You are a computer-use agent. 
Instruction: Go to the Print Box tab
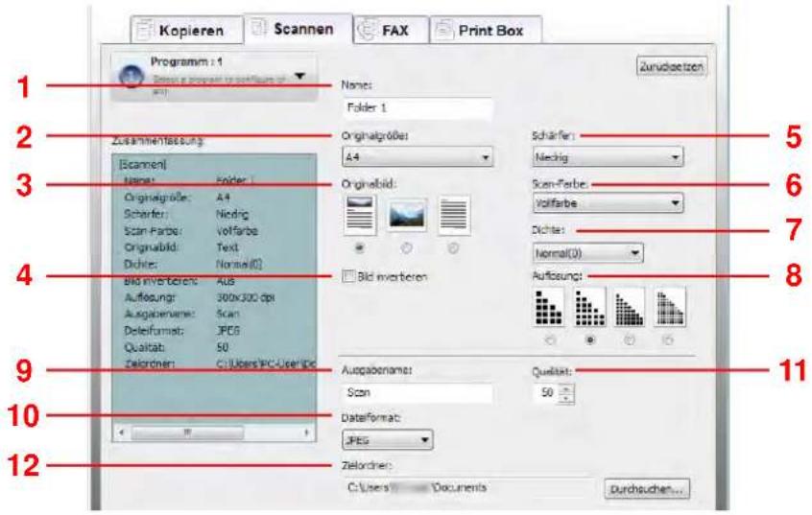(x=487, y=30)
